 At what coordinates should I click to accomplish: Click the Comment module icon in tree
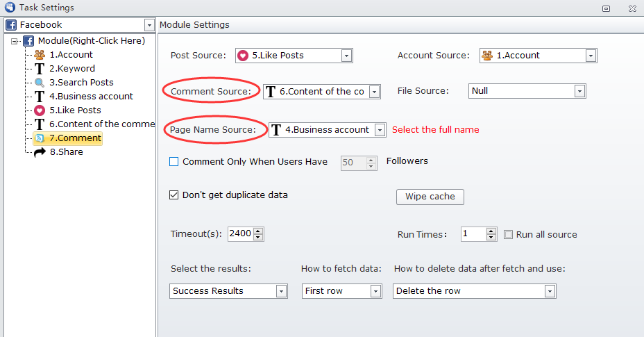tap(40, 138)
